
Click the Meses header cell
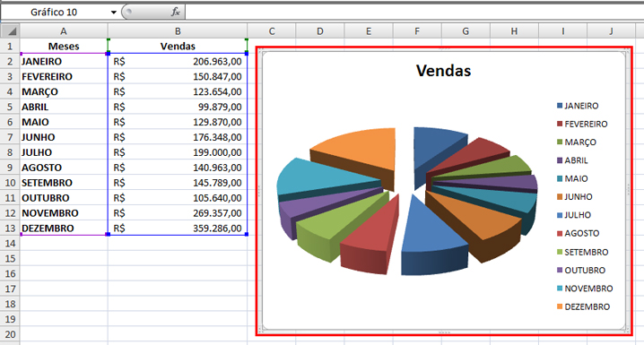click(x=64, y=47)
